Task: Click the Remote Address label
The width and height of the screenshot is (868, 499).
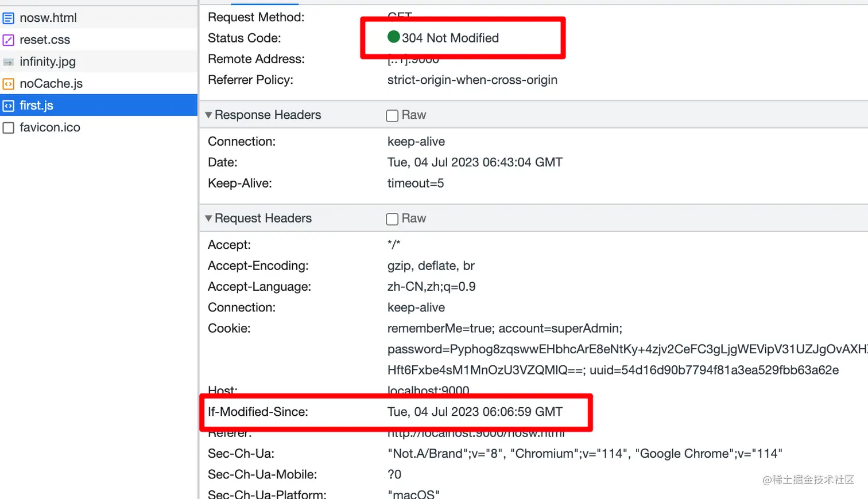Action: 256,59
